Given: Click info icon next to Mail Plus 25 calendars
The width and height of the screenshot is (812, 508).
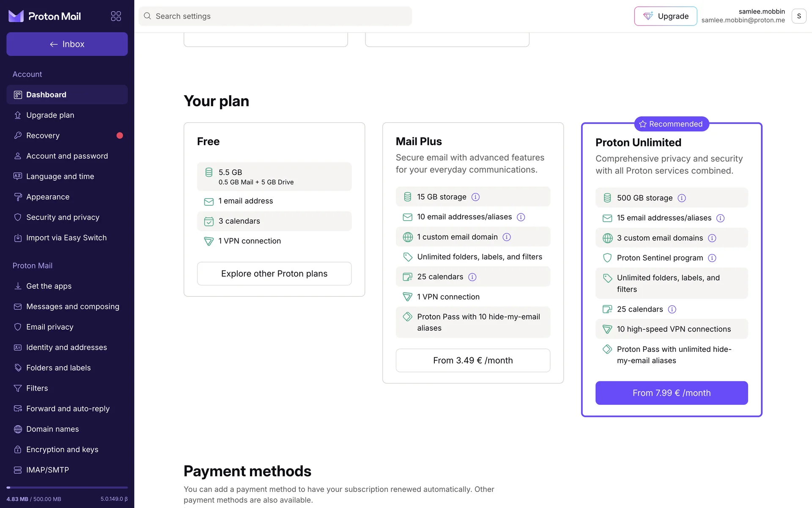Looking at the screenshot, I should point(472,277).
